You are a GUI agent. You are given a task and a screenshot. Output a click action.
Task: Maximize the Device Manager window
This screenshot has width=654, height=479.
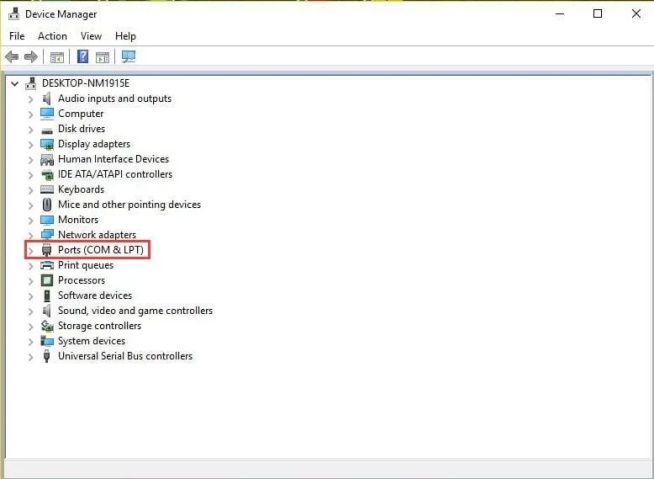point(597,14)
